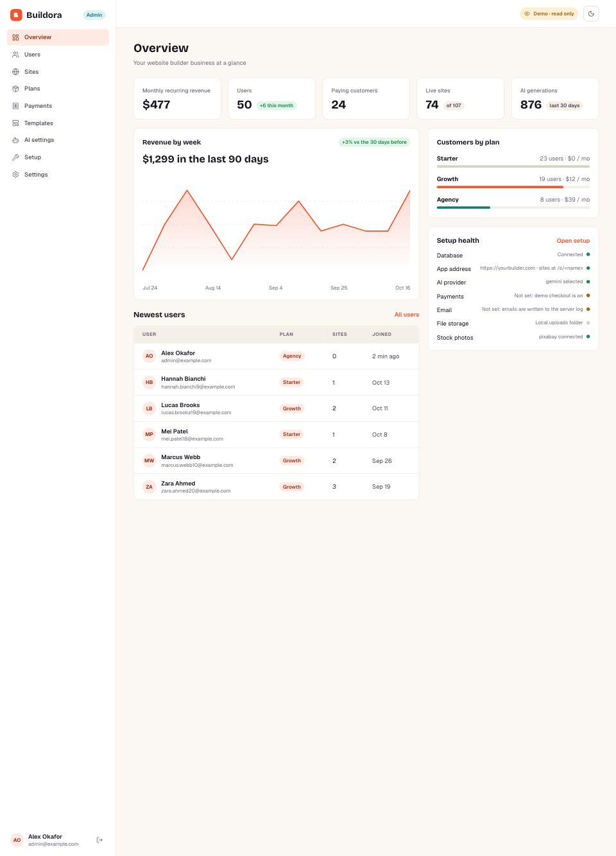616x856 pixels.
Task: Click hannah.bianchi9@example.com email
Action: (x=198, y=387)
